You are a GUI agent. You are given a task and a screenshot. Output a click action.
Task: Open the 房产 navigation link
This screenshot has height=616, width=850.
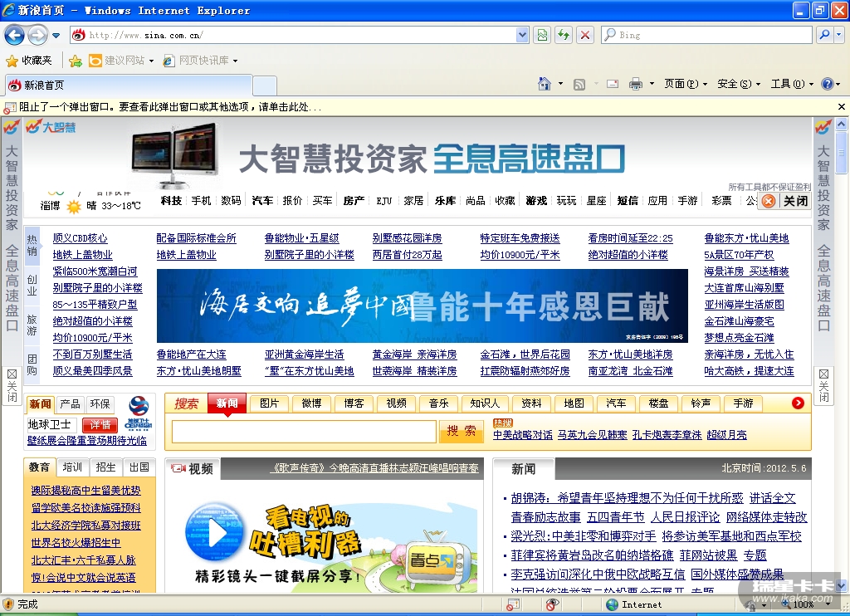click(x=354, y=201)
